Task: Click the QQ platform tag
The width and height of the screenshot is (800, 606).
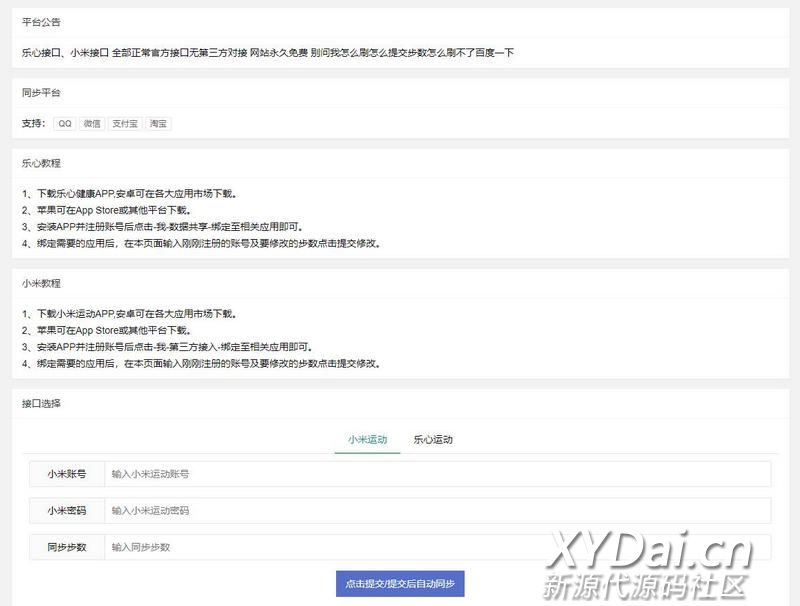Action: click(65, 124)
